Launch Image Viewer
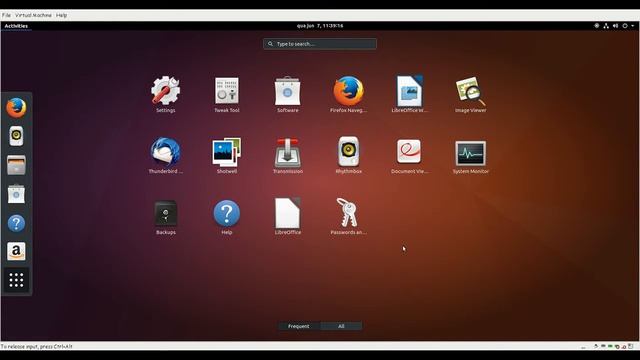The height and width of the screenshot is (360, 640). coord(470,91)
